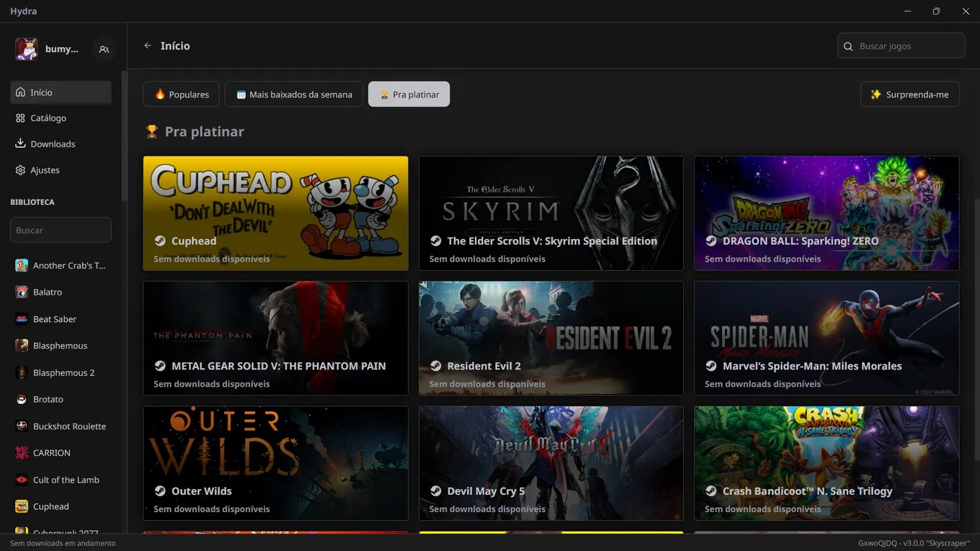This screenshot has width=980, height=551.
Task: Minimize the Hydra window
Action: 908,11
